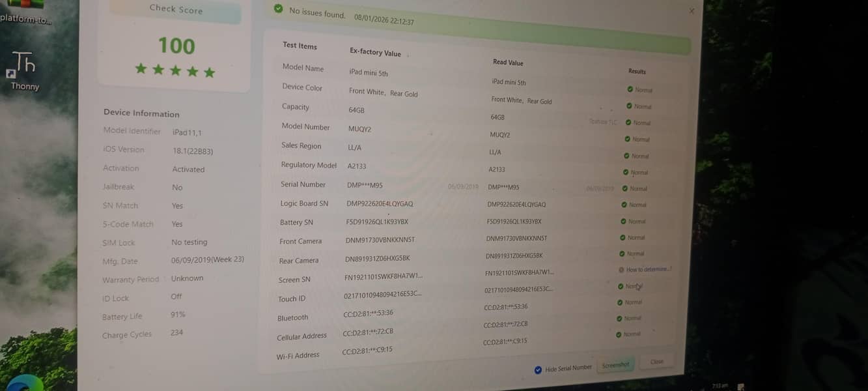
Task: Click the Warranty Period value Unknown
Action: 187,278
